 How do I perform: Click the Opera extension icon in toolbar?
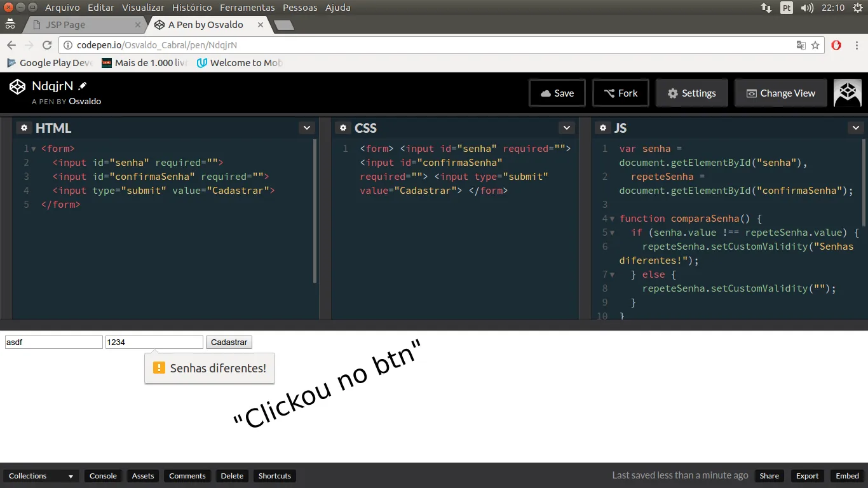coord(836,45)
